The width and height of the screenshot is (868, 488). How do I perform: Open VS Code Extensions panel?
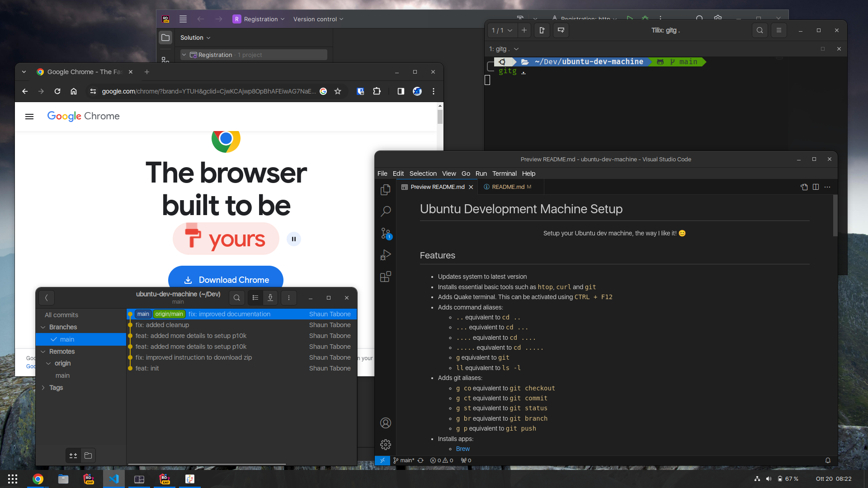386,277
